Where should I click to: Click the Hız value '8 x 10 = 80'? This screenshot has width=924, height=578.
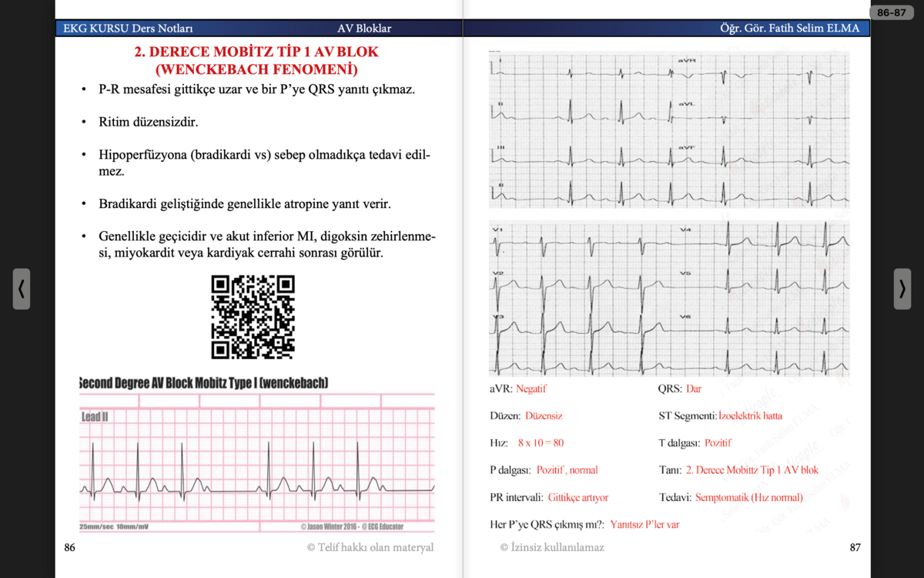[541, 443]
